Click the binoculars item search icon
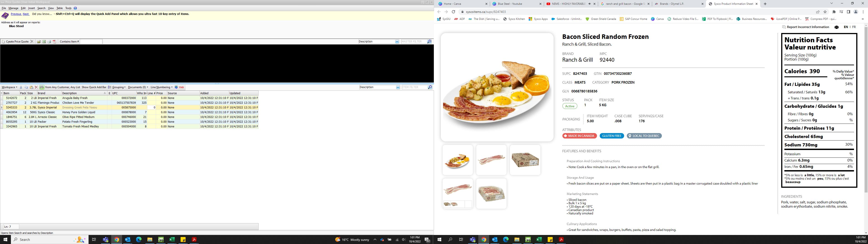 point(41,87)
